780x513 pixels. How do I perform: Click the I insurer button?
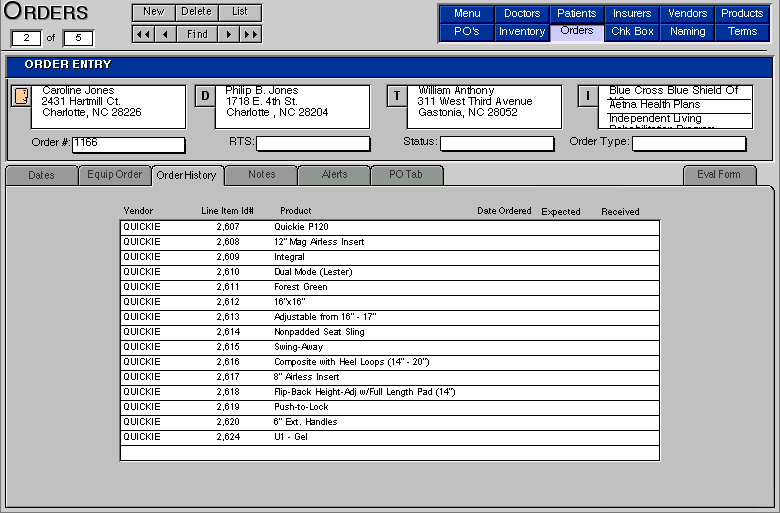pos(588,96)
